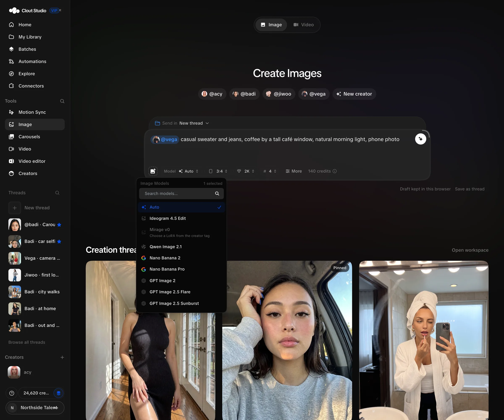Pick Nano Banana Pro model
Image resolution: width=504 pixels, height=420 pixels.
pyautogui.click(x=181, y=269)
